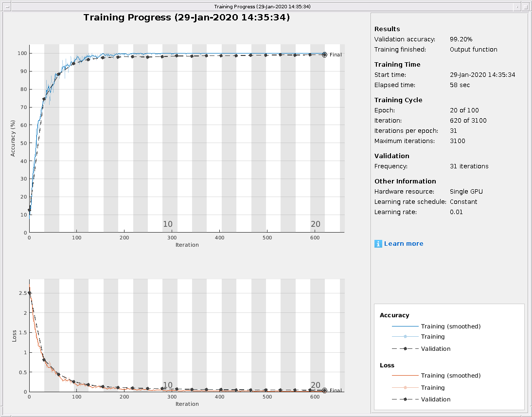
Task: Click epoch 10 label in loss plot
Action: tap(168, 385)
